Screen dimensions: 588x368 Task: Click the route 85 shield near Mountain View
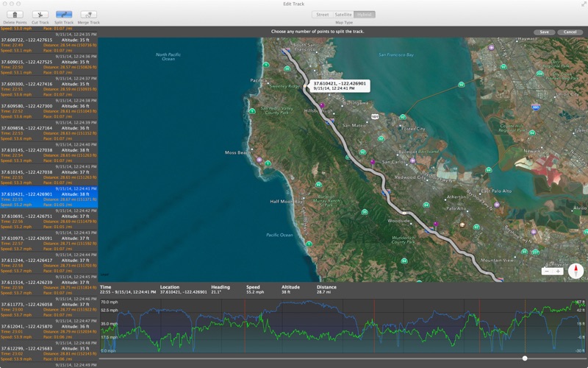coord(524,252)
